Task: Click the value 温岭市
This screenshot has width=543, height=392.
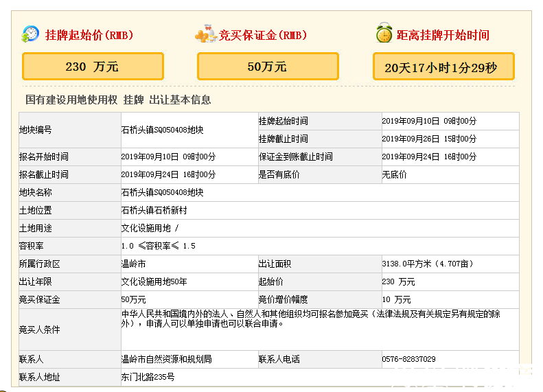Action: pyautogui.click(x=133, y=264)
